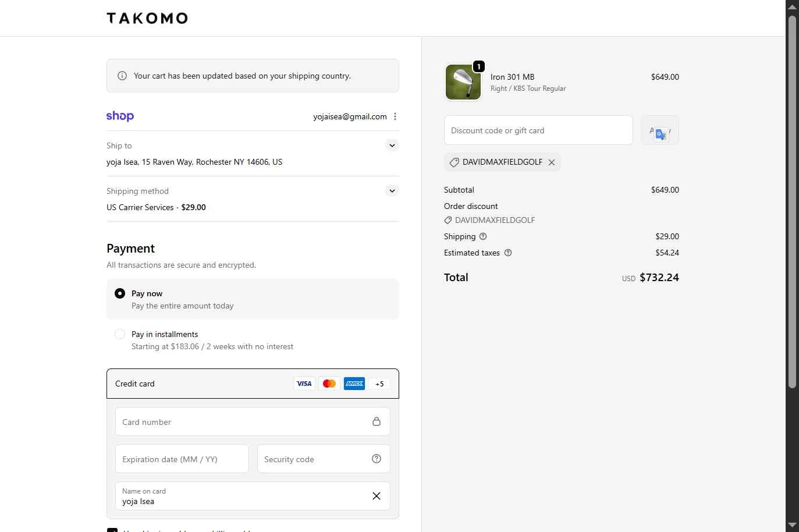Show the +5 additional card brands
Viewport: 799px width, 532px height.
coord(379,384)
